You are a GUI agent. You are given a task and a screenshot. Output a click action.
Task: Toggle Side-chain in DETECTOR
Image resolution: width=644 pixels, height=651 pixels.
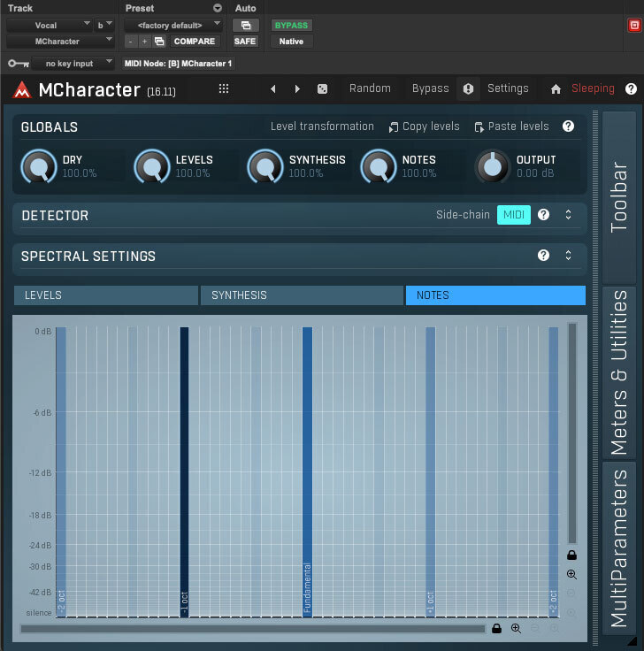click(463, 215)
